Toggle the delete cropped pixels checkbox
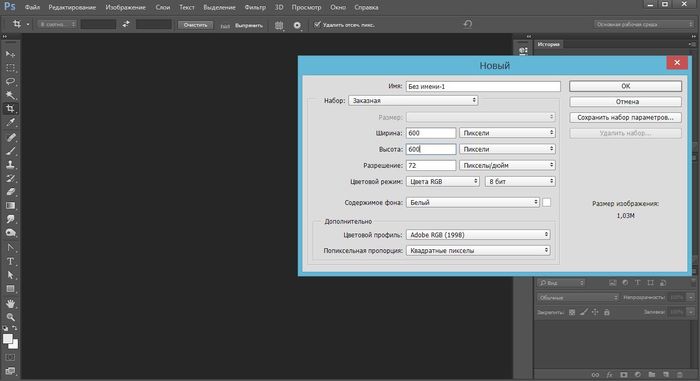 (317, 25)
